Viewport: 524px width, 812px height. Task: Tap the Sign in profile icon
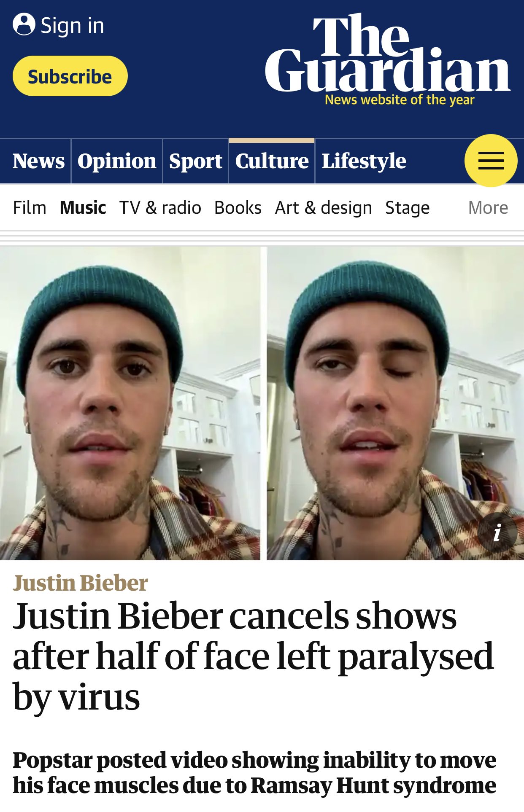click(24, 24)
